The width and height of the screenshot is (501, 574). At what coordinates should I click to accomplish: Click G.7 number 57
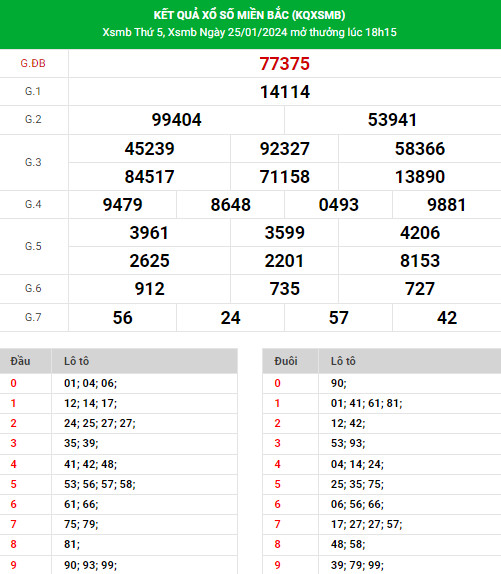tap(339, 317)
